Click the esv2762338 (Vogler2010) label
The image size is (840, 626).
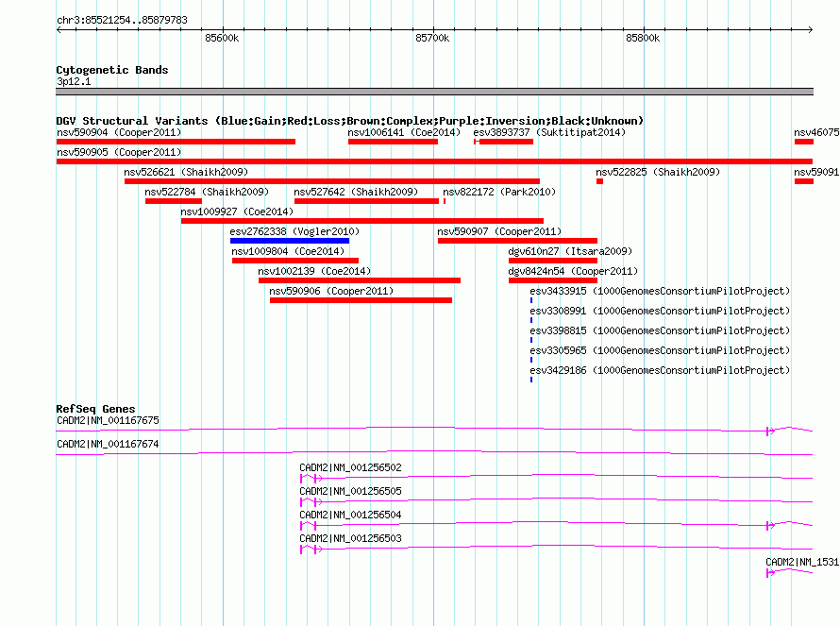(x=294, y=231)
